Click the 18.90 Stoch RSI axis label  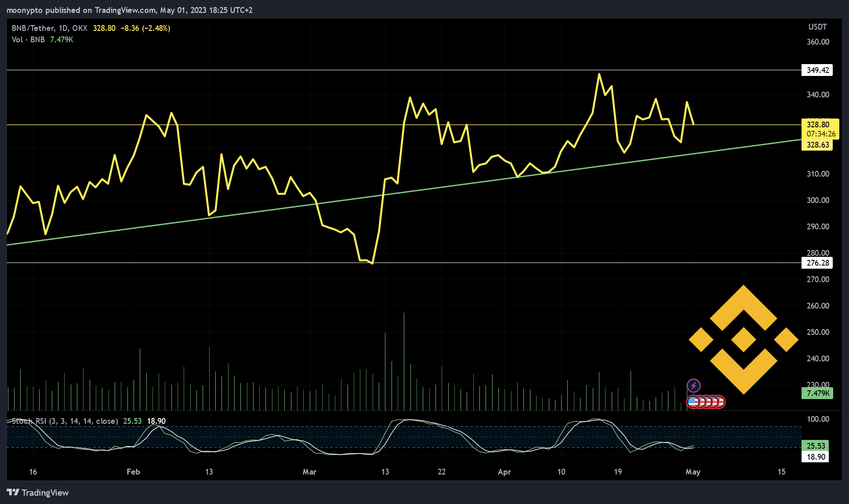coord(816,457)
